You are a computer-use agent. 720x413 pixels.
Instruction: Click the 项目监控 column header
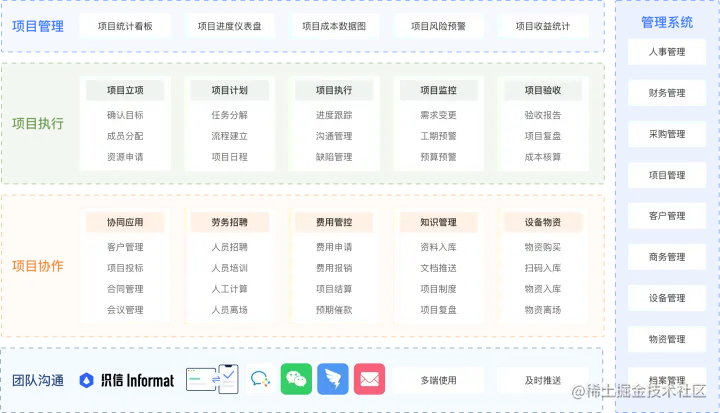[439, 90]
